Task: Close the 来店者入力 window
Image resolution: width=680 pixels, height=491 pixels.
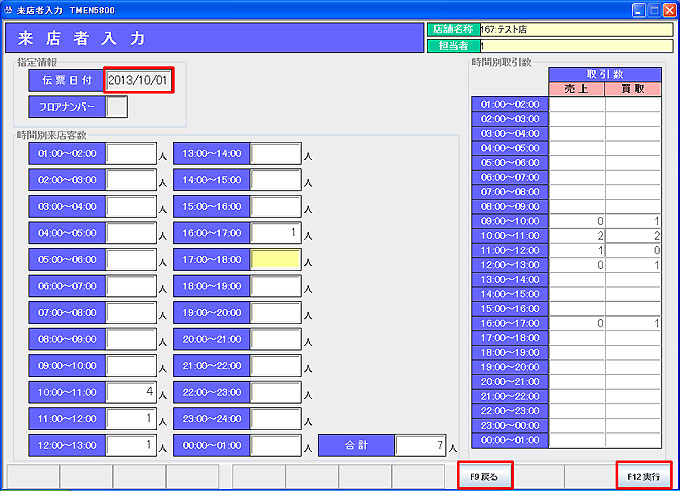Action: click(x=669, y=8)
